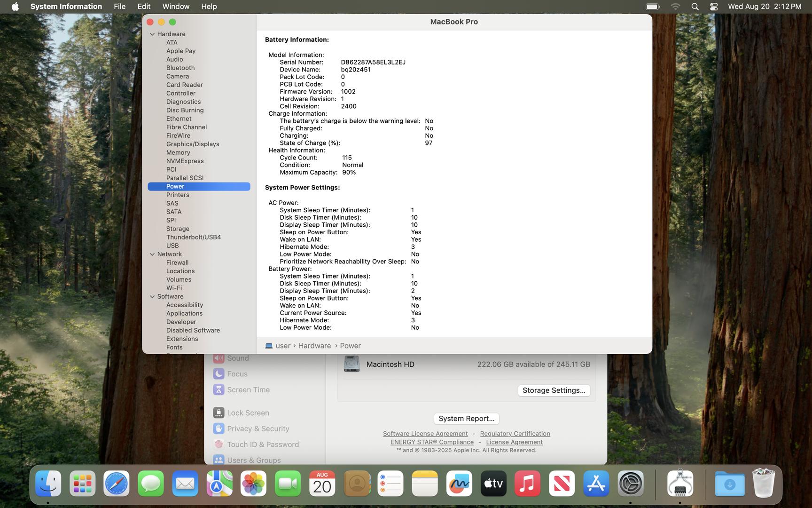Open System Settings from the Dock
Image resolution: width=812 pixels, height=508 pixels.
[x=631, y=484]
